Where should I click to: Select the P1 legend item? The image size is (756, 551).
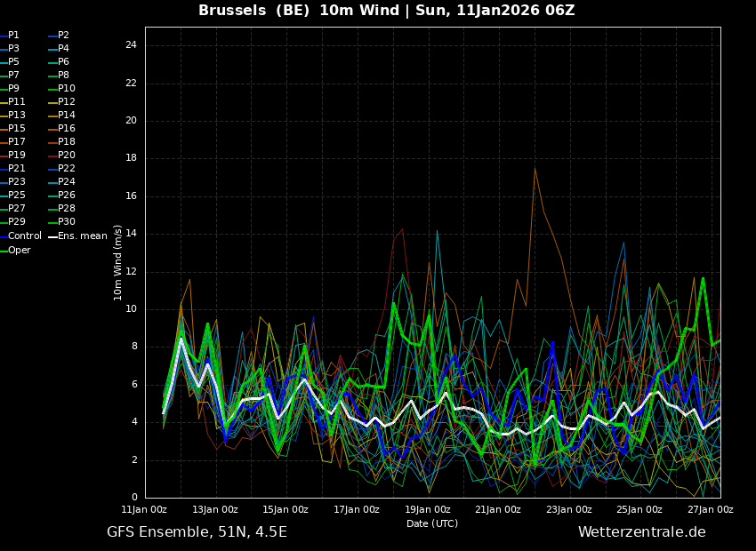10,36
